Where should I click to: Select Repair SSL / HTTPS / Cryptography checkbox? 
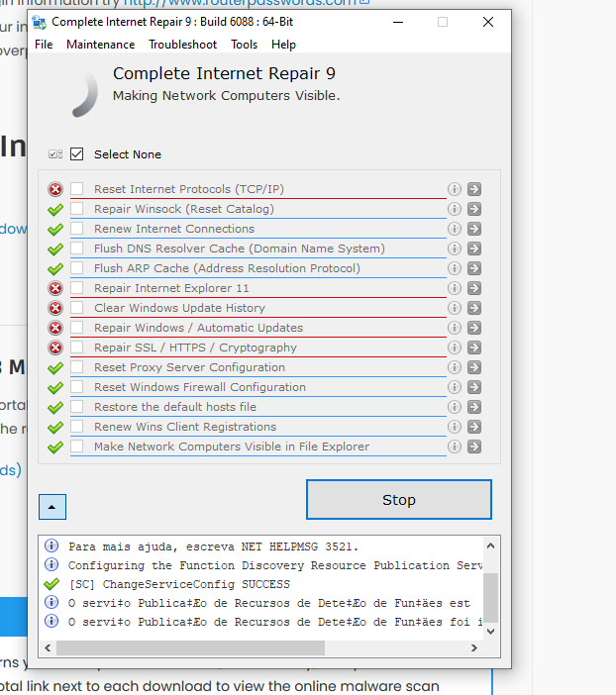[76, 347]
